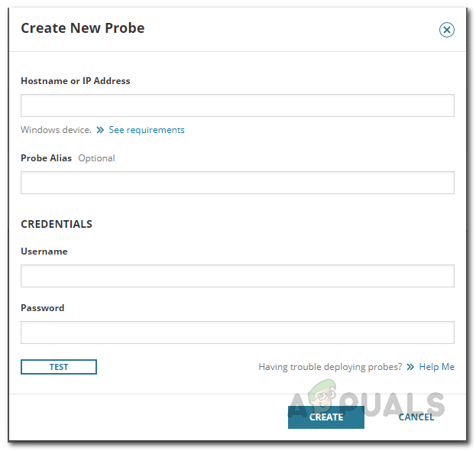476x451 pixels.
Task: Click the Probe Alias label
Action: [x=47, y=158]
